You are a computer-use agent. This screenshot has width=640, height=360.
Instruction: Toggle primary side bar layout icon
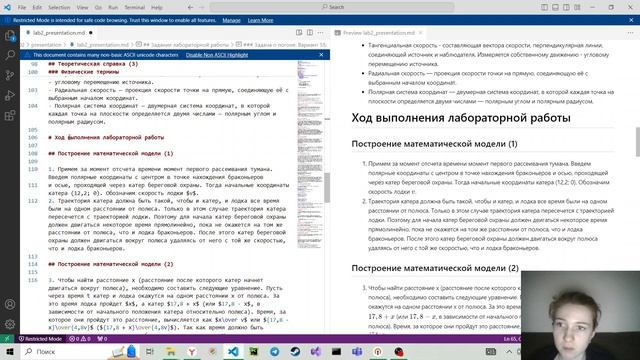click(544, 7)
